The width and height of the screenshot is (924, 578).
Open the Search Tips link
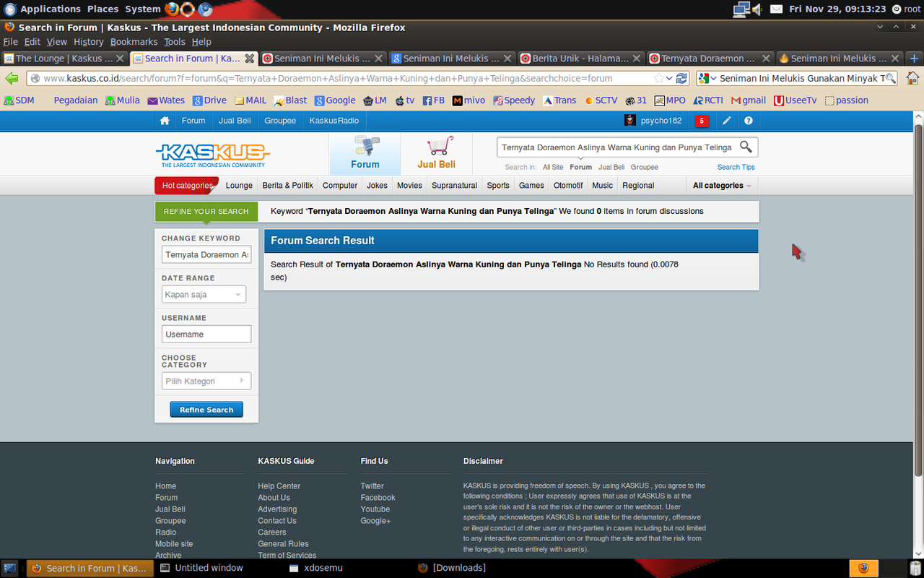(736, 167)
